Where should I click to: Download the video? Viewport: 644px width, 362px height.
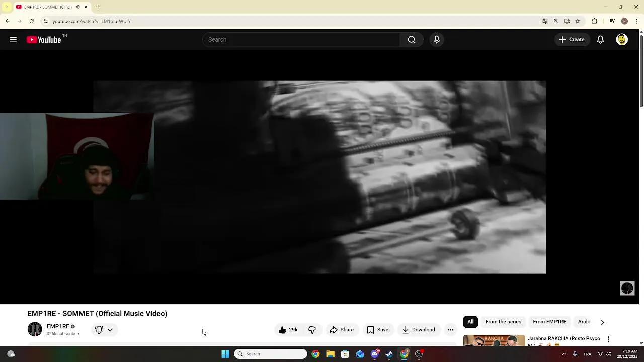419,330
